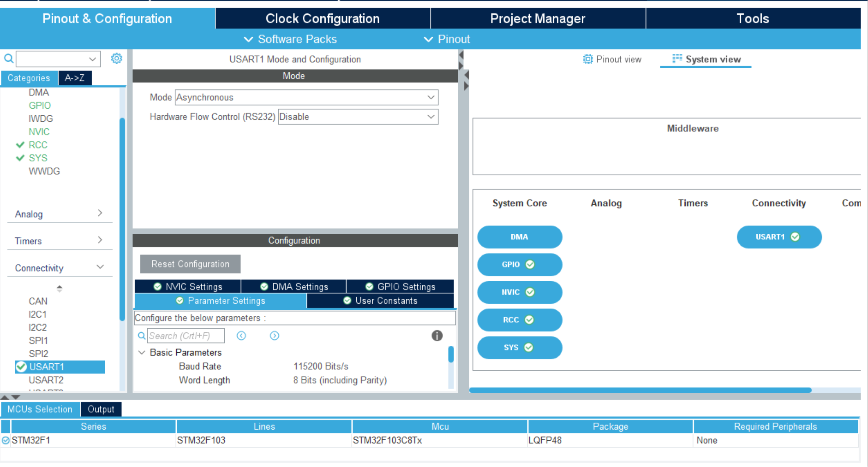Image resolution: width=868 pixels, height=467 pixels.
Task: Switch to the Clock Configuration tab
Action: point(323,18)
